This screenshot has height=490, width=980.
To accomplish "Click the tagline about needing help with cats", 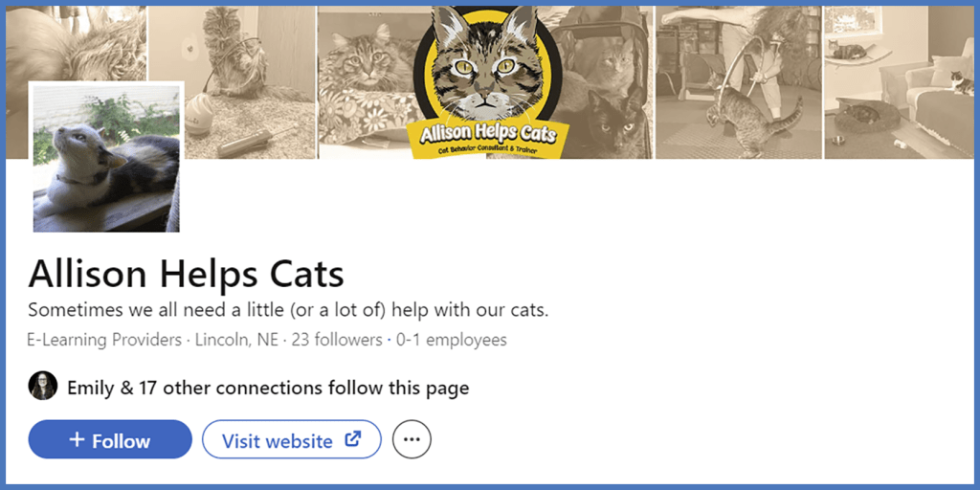I will pos(288,310).
